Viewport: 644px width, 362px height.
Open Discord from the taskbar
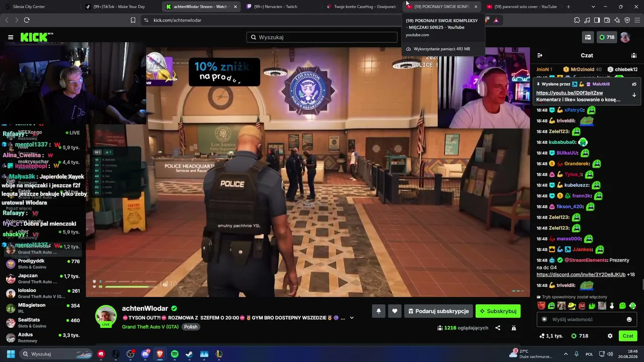(145, 354)
